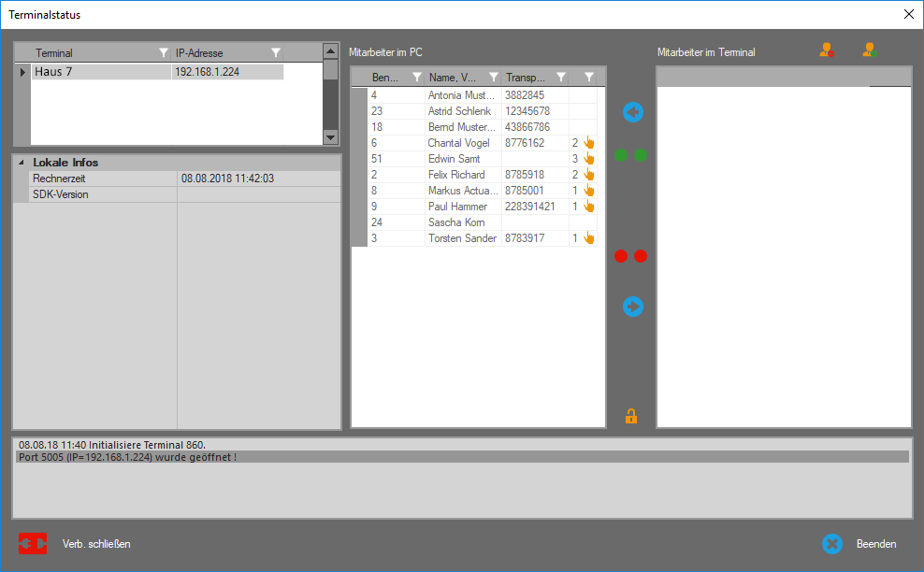The width and height of the screenshot is (924, 572).
Task: Collapse the Lokale Infos section
Action: (22, 163)
